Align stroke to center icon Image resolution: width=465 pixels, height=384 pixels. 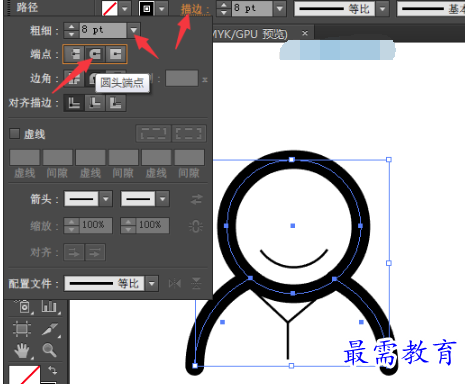[x=74, y=103]
